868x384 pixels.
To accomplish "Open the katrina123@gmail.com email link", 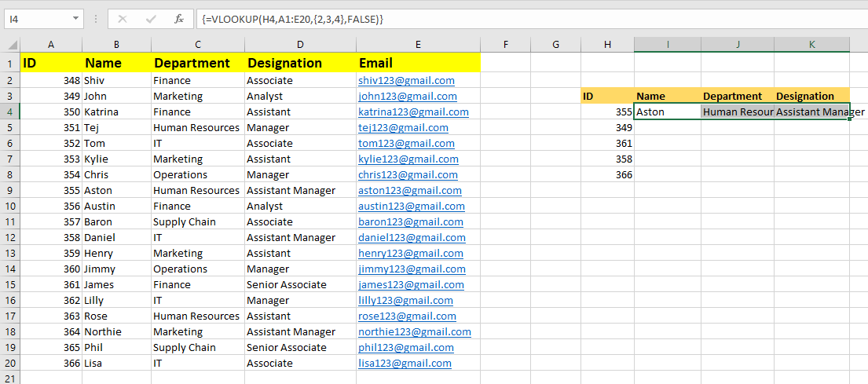I will point(413,112).
